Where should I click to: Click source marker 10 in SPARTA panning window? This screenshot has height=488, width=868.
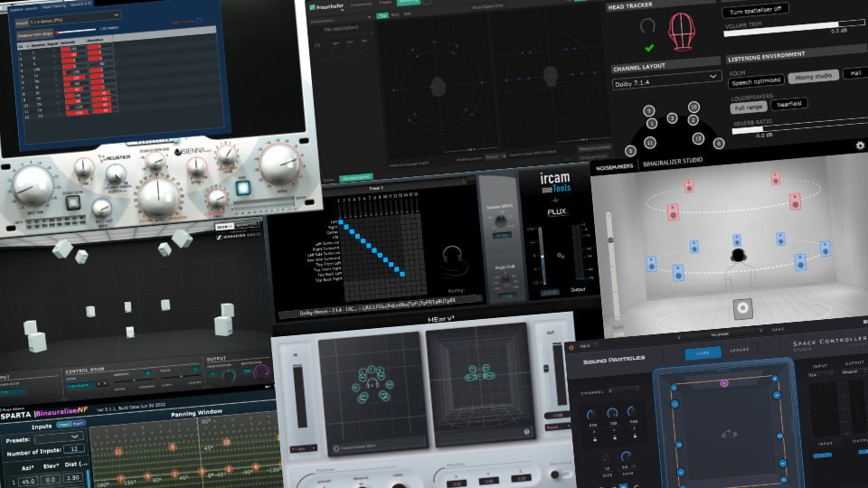point(226,442)
